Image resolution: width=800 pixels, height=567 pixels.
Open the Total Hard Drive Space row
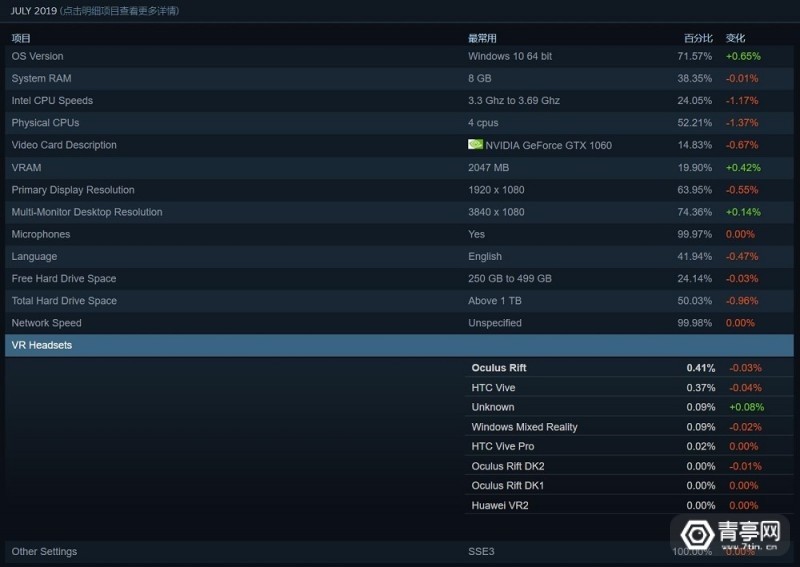click(x=399, y=301)
